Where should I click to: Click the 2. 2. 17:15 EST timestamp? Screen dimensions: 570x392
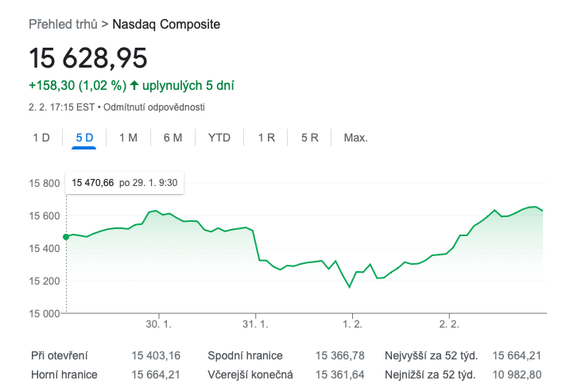61,107
